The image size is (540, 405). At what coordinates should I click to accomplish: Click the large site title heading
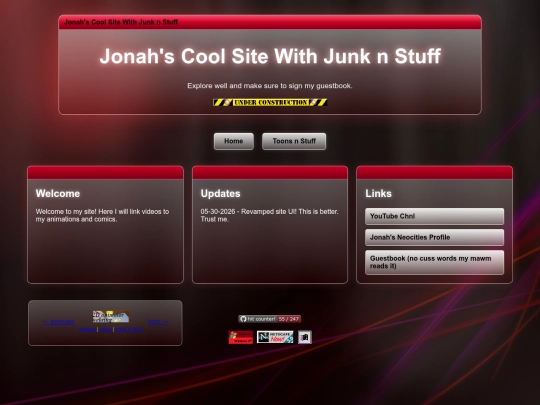pyautogui.click(x=270, y=56)
